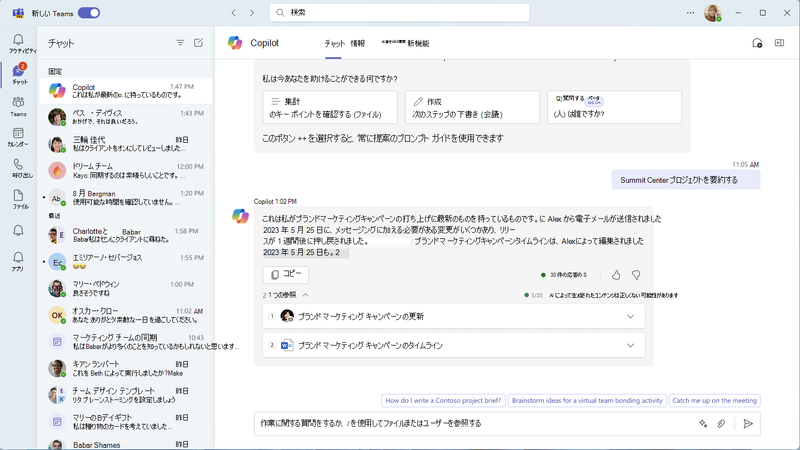Open the チーム デザイン テンプレート chat
The height and width of the screenshot is (450, 800).
pyautogui.click(x=126, y=395)
